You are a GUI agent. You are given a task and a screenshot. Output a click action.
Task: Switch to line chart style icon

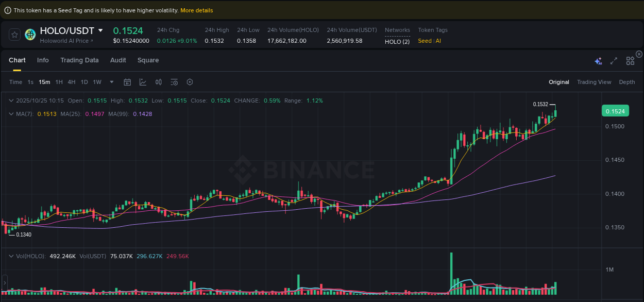142,82
